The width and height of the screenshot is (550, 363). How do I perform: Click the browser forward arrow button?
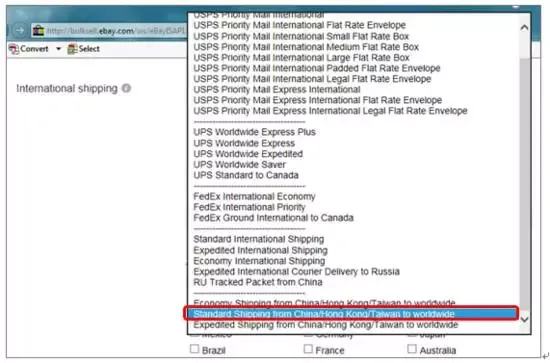point(20,31)
